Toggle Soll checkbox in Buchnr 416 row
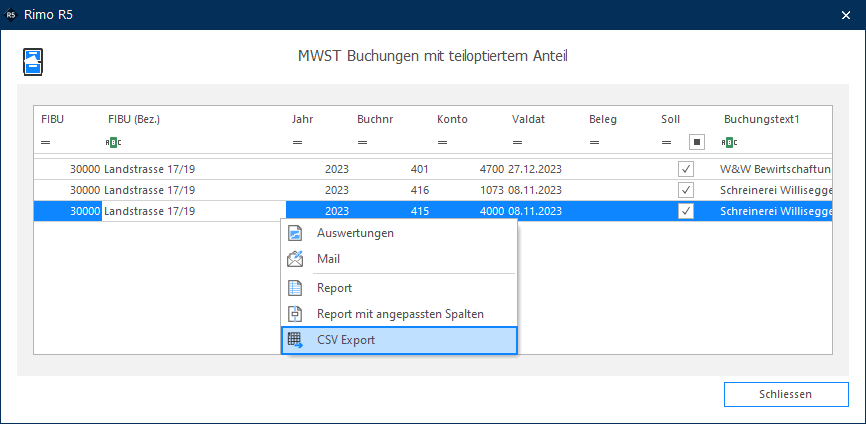The height and width of the screenshot is (424, 866). (686, 190)
